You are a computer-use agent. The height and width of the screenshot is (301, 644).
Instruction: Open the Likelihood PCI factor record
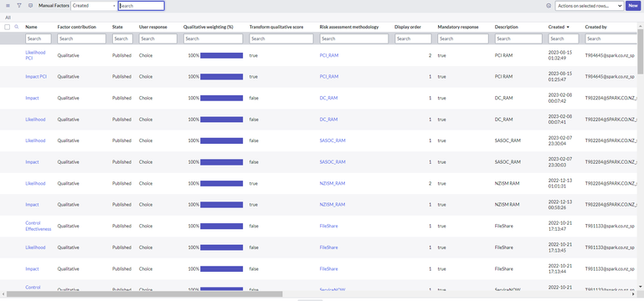(35, 55)
